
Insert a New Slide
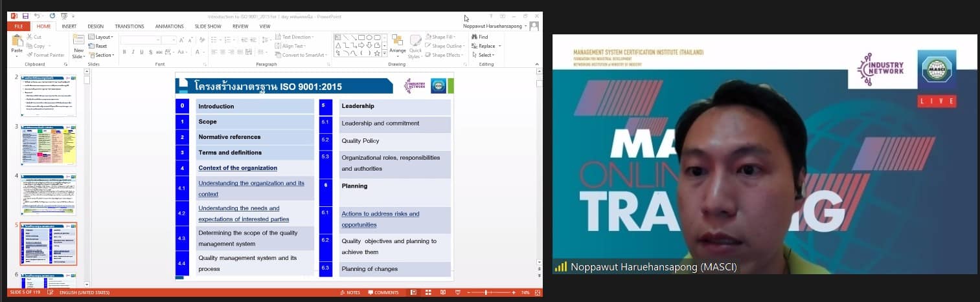coord(78,45)
